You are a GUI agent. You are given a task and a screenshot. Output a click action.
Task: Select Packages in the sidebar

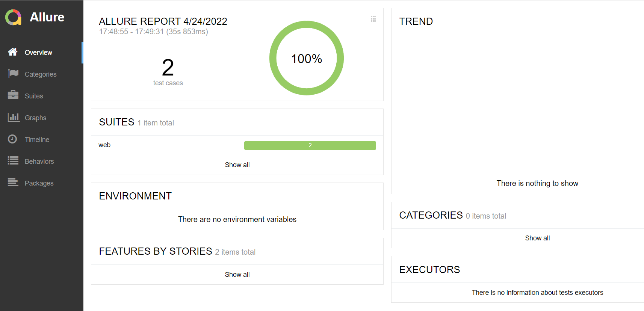tap(42, 183)
